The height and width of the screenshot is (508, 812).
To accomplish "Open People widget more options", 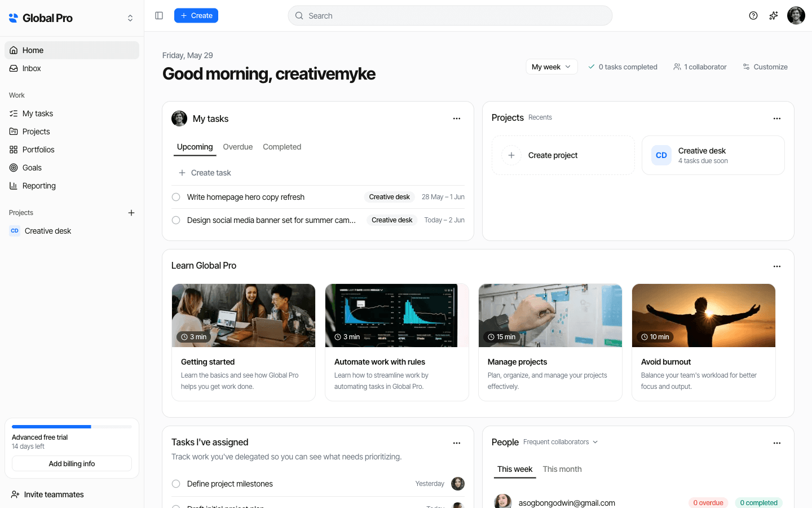I will coord(777,443).
